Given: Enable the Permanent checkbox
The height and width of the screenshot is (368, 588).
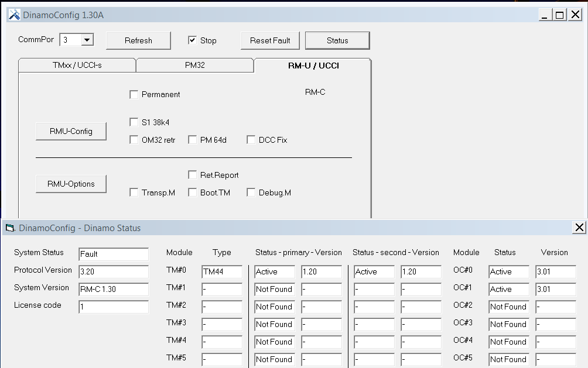Looking at the screenshot, I should click(x=134, y=94).
